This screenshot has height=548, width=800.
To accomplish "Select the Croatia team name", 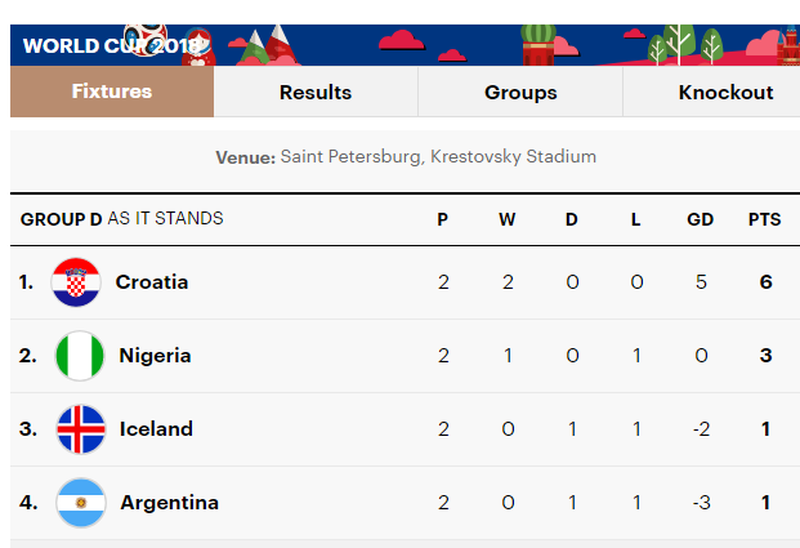I will (x=152, y=282).
